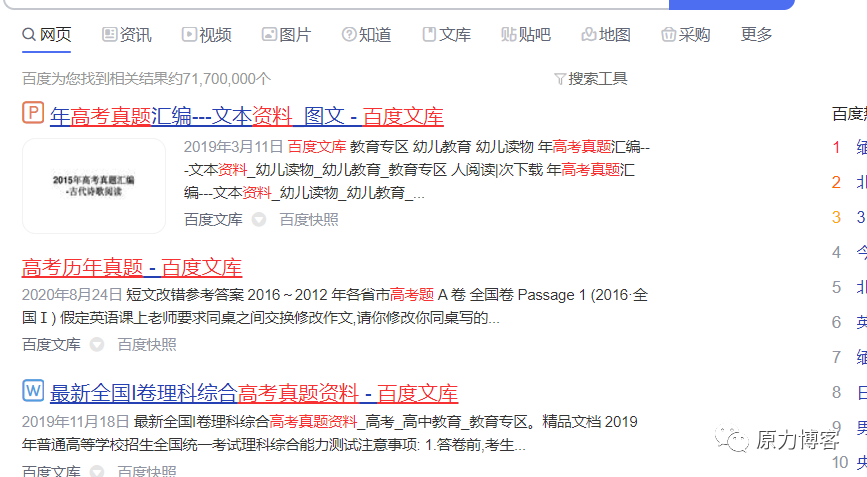867x477 pixels.
Task: Select the 采购 purchasing tab
Action: pos(686,35)
